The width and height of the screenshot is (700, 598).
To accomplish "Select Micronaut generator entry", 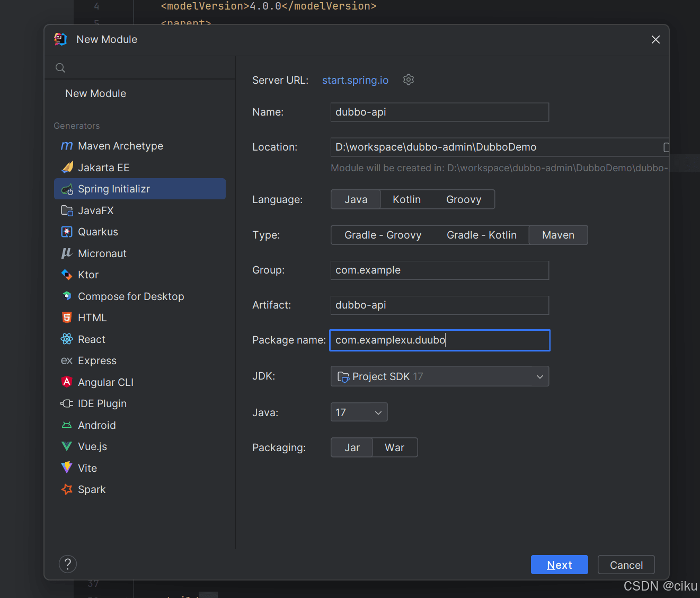I will (140, 253).
